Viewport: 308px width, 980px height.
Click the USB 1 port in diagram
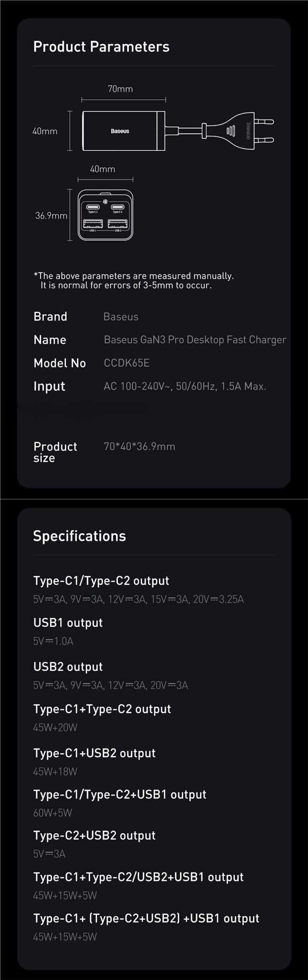click(93, 223)
